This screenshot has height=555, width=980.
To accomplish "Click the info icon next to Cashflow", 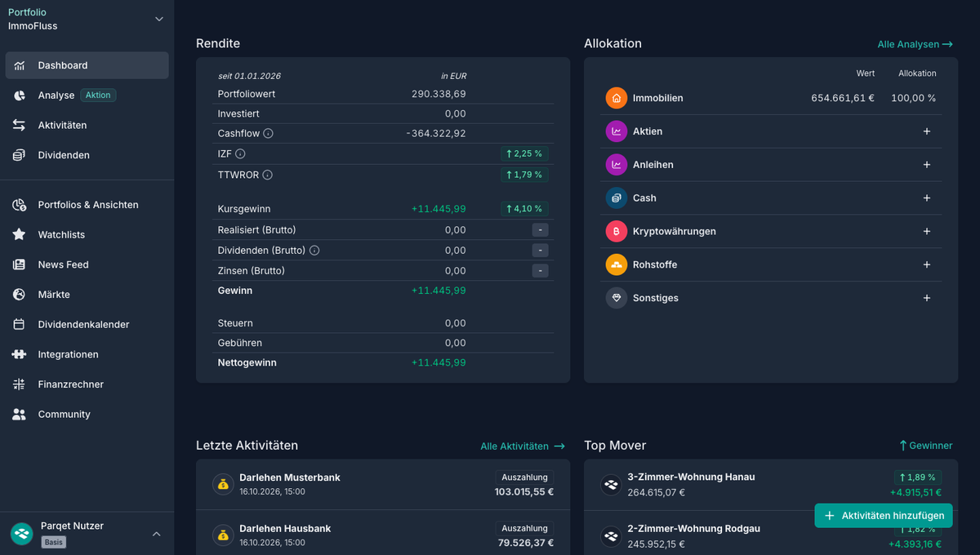I will coord(268,134).
